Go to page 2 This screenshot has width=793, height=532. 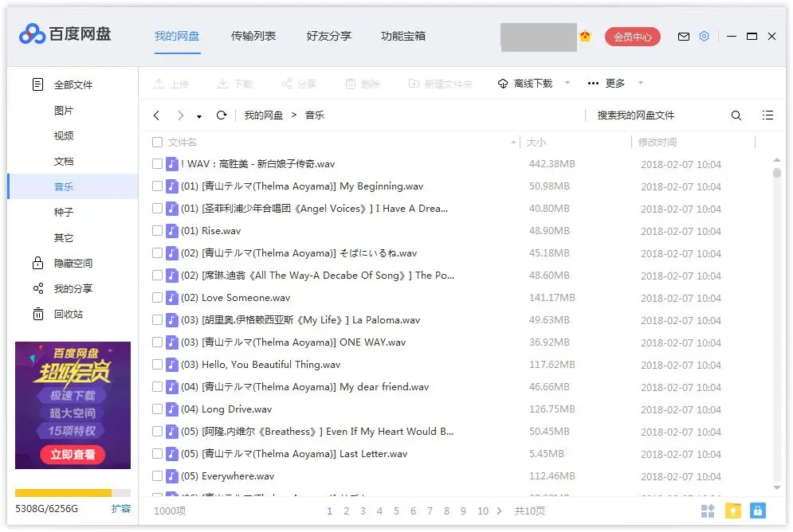(346, 510)
